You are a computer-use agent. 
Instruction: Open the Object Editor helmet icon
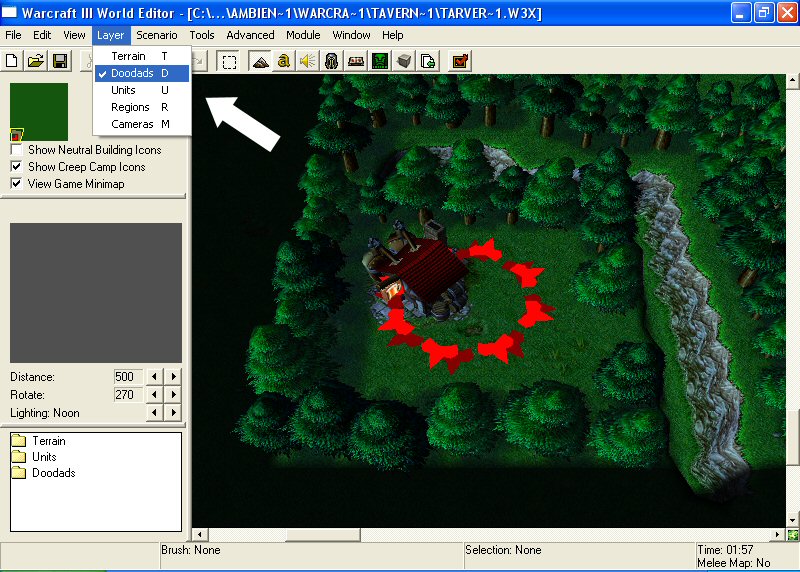pyautogui.click(x=332, y=62)
